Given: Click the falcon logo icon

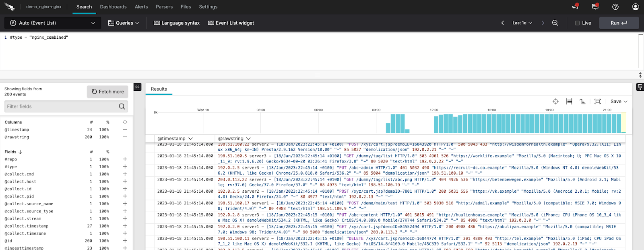Looking at the screenshot, I should point(10,7).
